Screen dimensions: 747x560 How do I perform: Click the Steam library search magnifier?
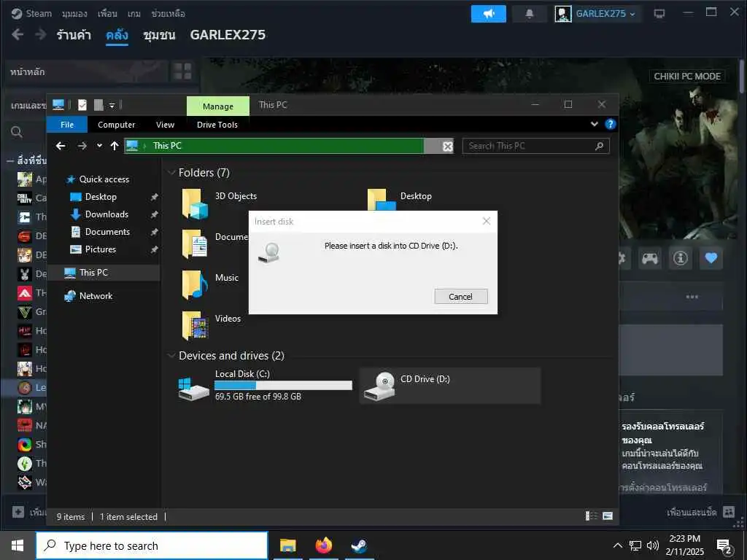point(17,132)
